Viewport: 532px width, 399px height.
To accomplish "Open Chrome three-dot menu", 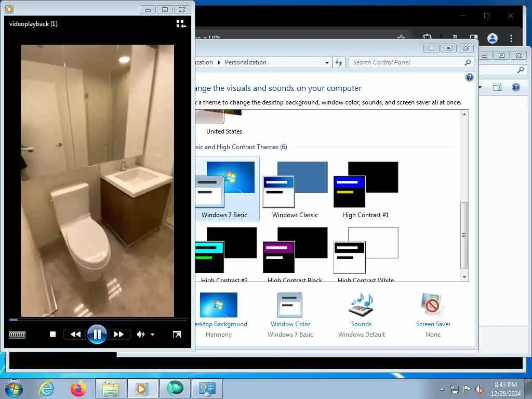I will (511, 38).
